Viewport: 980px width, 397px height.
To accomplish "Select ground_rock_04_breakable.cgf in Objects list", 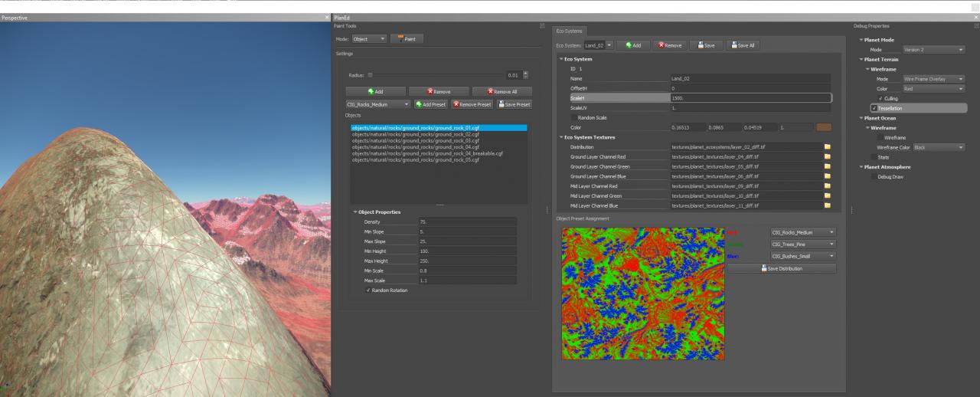I will click(439, 153).
